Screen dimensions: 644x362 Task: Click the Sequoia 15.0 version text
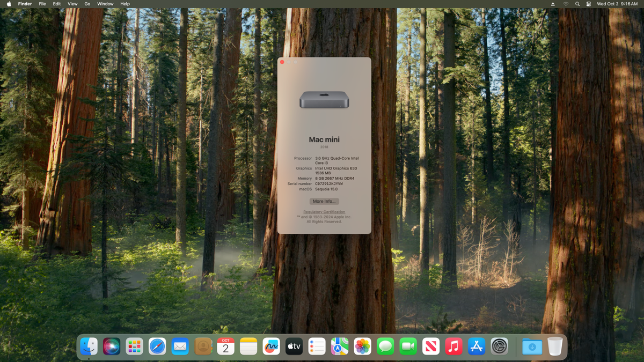(327, 189)
